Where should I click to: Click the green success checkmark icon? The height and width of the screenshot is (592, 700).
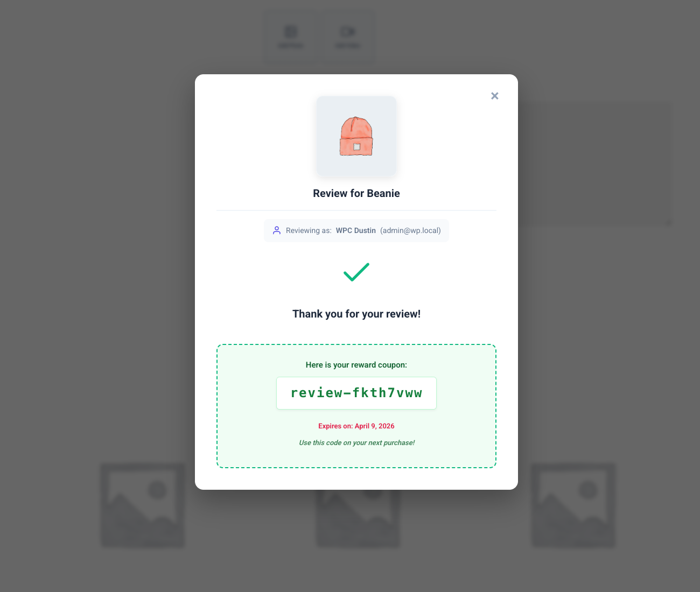[356, 272]
